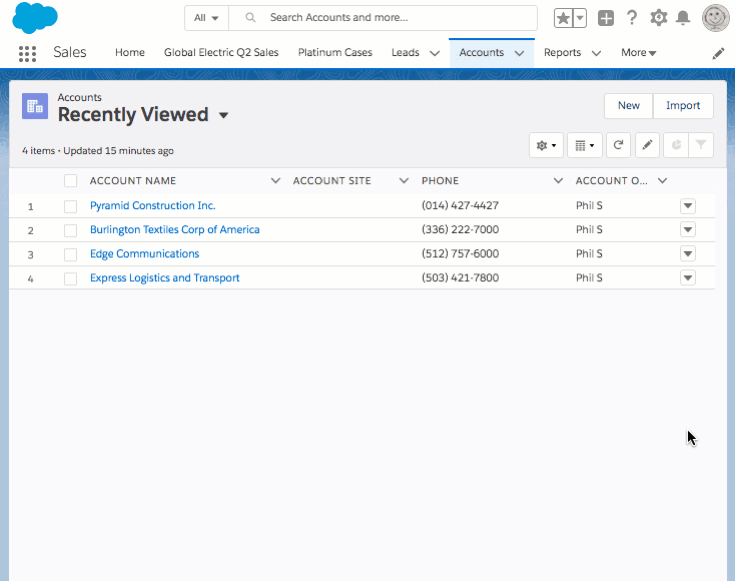
Task: Open the All search scope dropdown
Action: 206,18
